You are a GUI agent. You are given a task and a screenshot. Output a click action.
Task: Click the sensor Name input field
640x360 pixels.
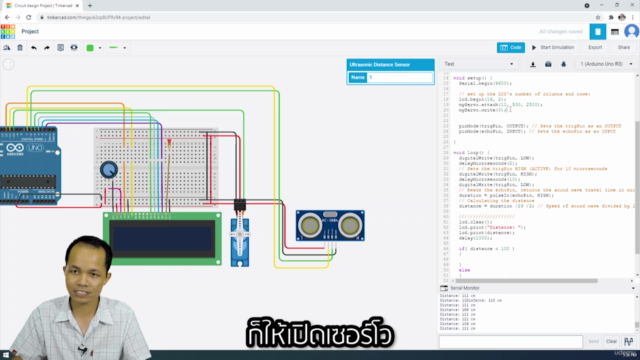coord(400,77)
